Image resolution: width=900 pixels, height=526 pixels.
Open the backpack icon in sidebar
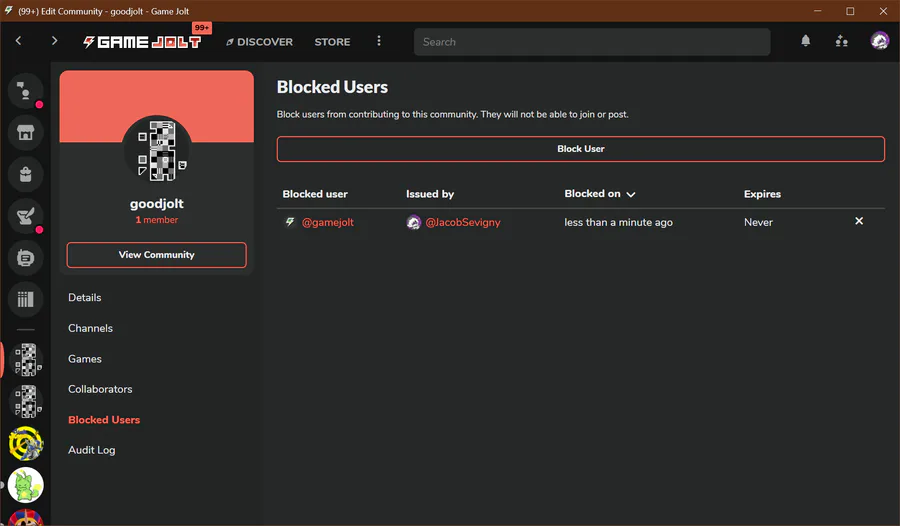[26, 173]
